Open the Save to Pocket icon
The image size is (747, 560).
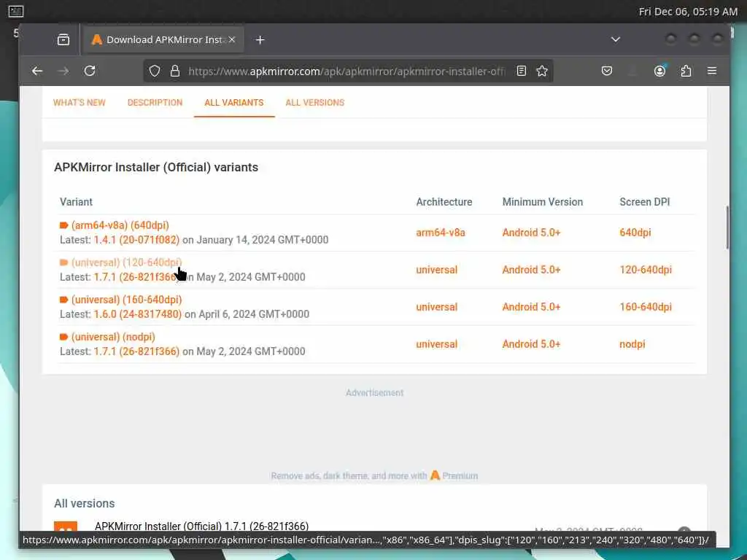(x=606, y=71)
